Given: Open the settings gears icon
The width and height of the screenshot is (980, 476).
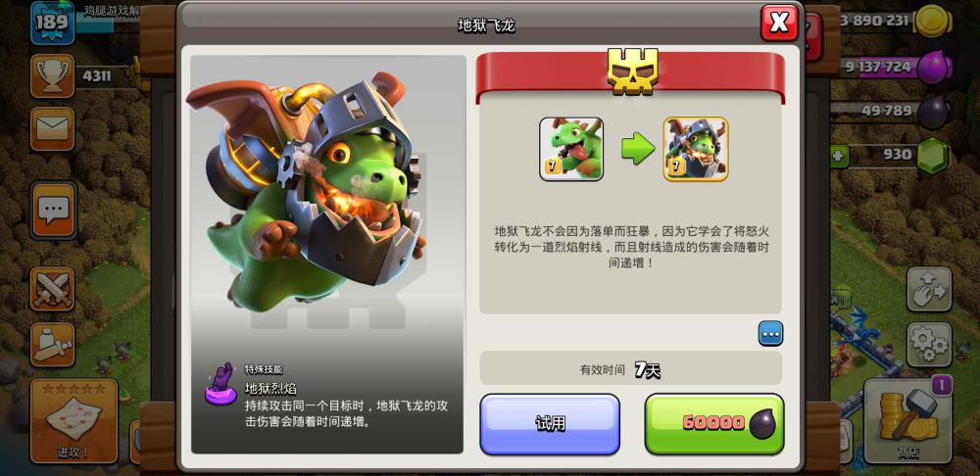Looking at the screenshot, I should point(929,344).
